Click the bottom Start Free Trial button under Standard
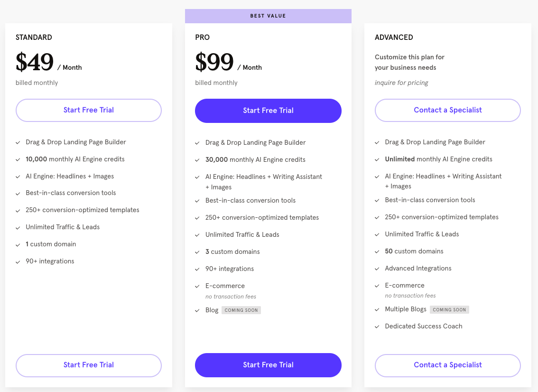This screenshot has width=538, height=392. [89, 365]
